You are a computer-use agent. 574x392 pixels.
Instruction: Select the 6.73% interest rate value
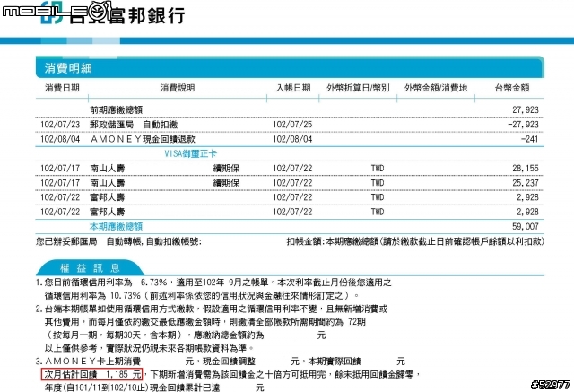153,283
